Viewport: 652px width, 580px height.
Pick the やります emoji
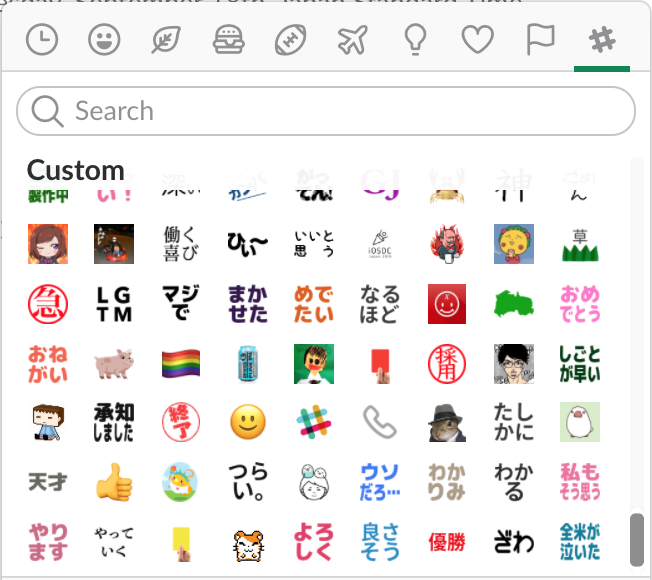point(48,542)
